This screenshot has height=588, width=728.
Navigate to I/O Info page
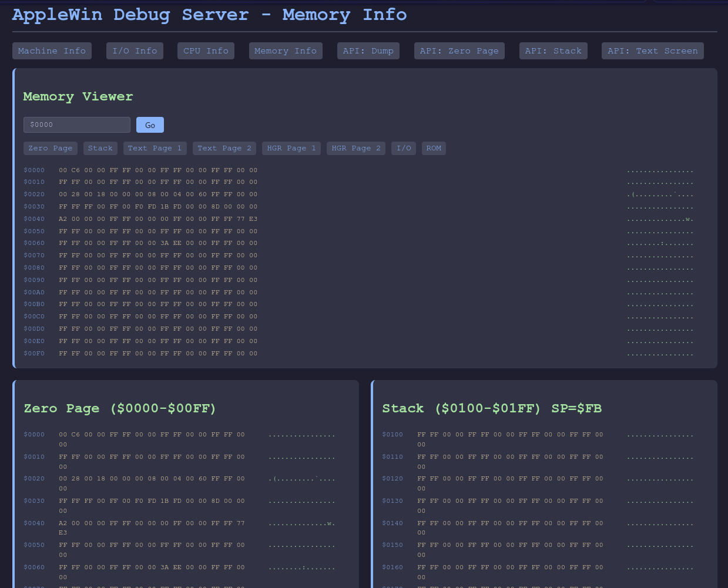coord(135,51)
